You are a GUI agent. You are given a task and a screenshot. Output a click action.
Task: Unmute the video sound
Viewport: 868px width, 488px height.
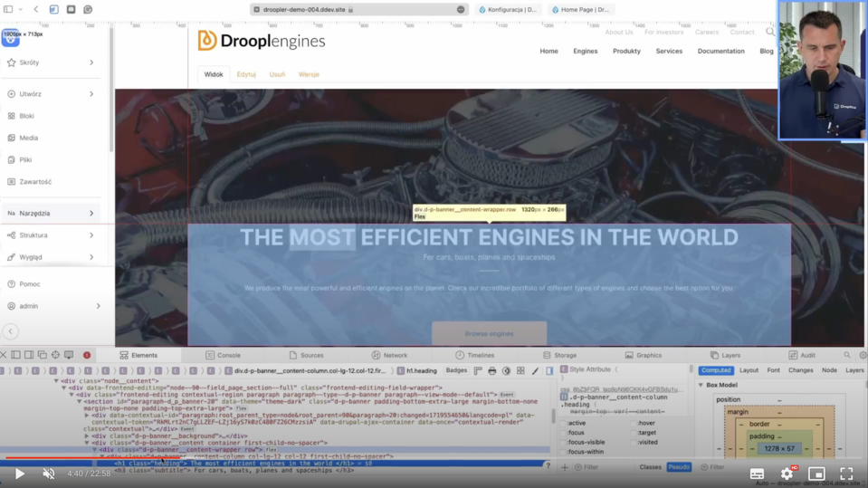(x=49, y=474)
